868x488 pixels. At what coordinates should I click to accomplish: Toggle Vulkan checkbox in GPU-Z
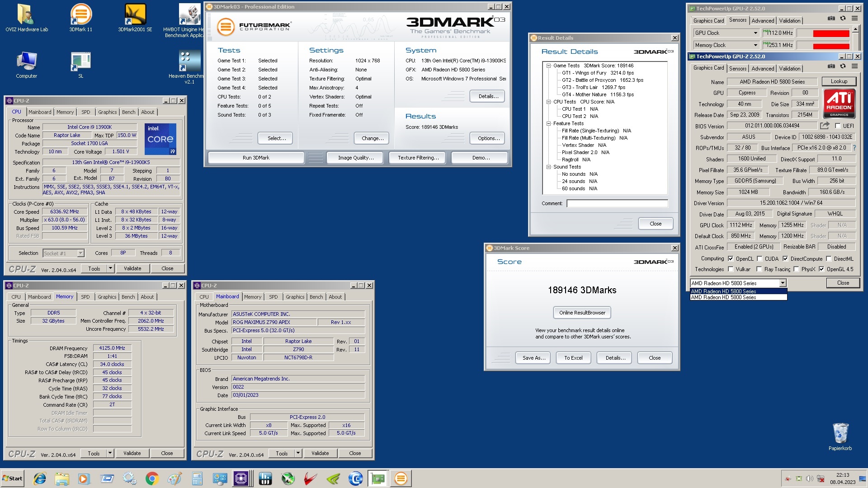(x=731, y=269)
